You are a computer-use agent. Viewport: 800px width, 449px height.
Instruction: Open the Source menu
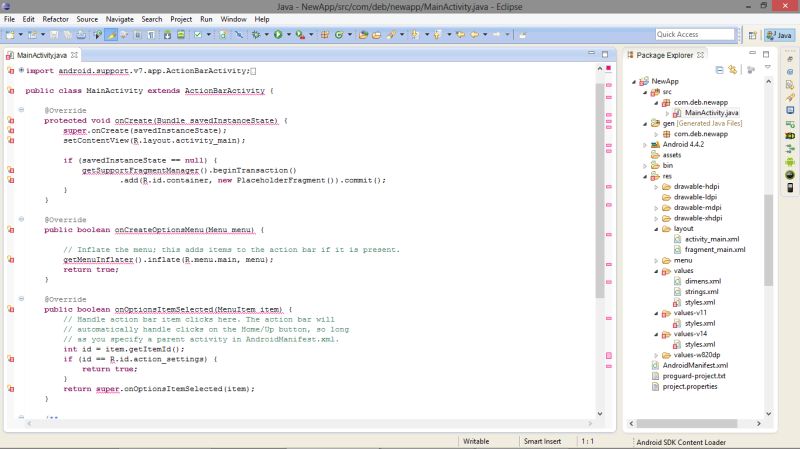[x=87, y=19]
